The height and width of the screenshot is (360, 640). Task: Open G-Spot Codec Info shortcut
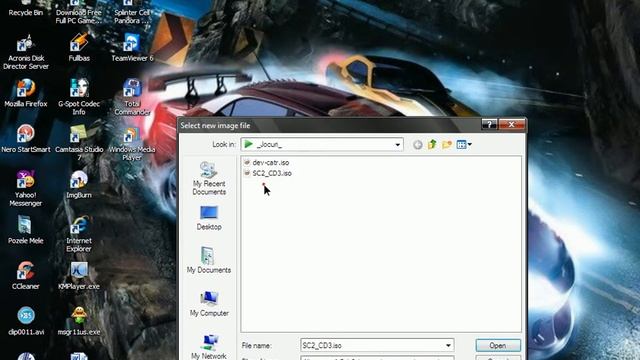[79, 98]
